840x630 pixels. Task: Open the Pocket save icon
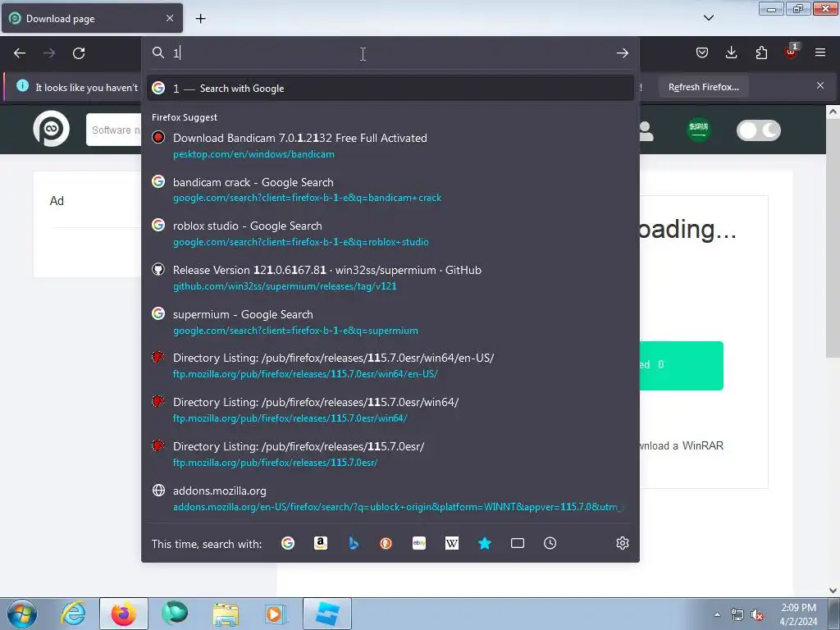(x=702, y=52)
